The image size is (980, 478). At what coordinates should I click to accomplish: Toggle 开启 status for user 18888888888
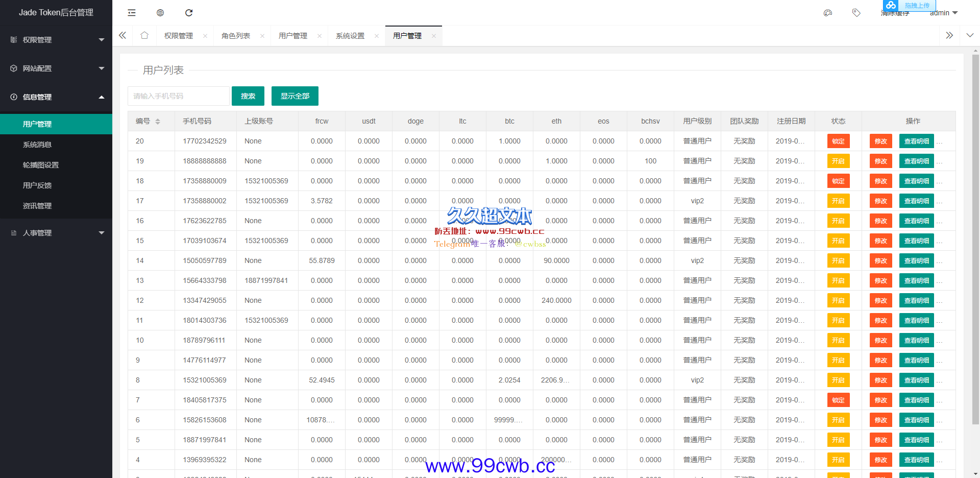[x=838, y=161]
